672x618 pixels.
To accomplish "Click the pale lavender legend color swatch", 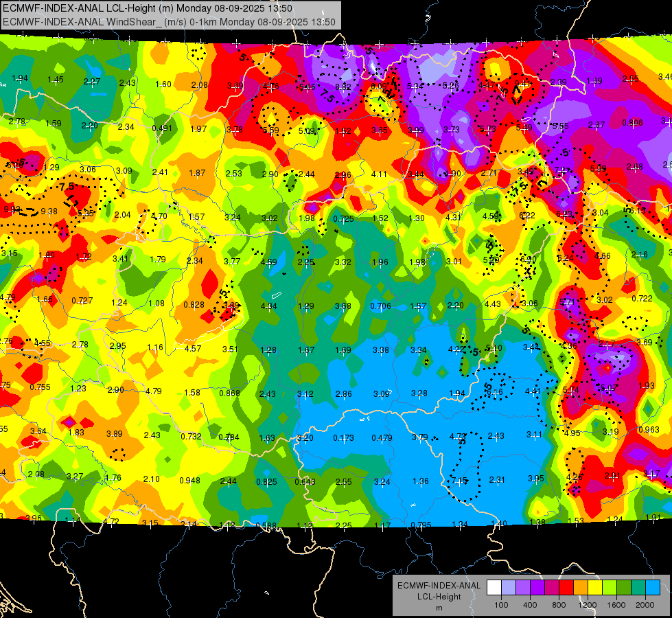I will click(508, 588).
